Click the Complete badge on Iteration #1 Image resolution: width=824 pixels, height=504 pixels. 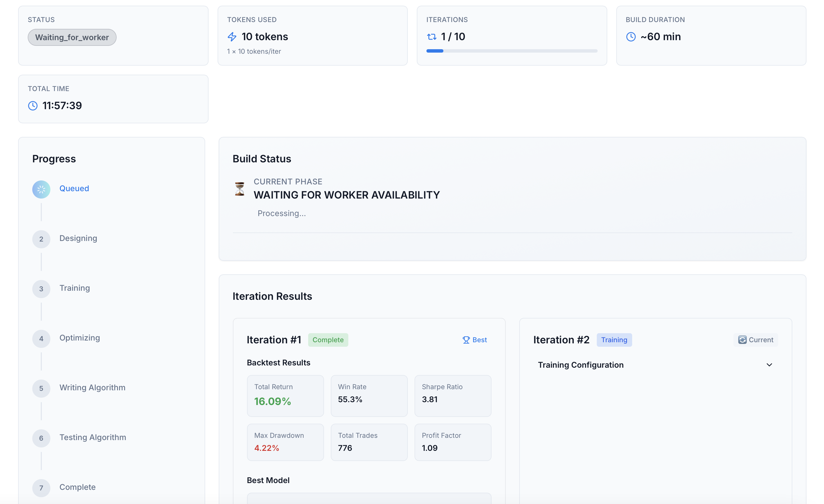pyautogui.click(x=328, y=340)
